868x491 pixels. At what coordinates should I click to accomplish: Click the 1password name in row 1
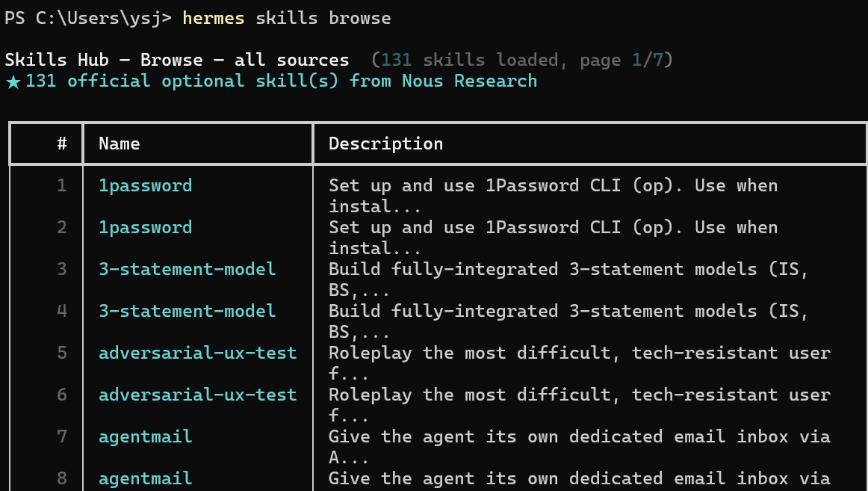(145, 185)
